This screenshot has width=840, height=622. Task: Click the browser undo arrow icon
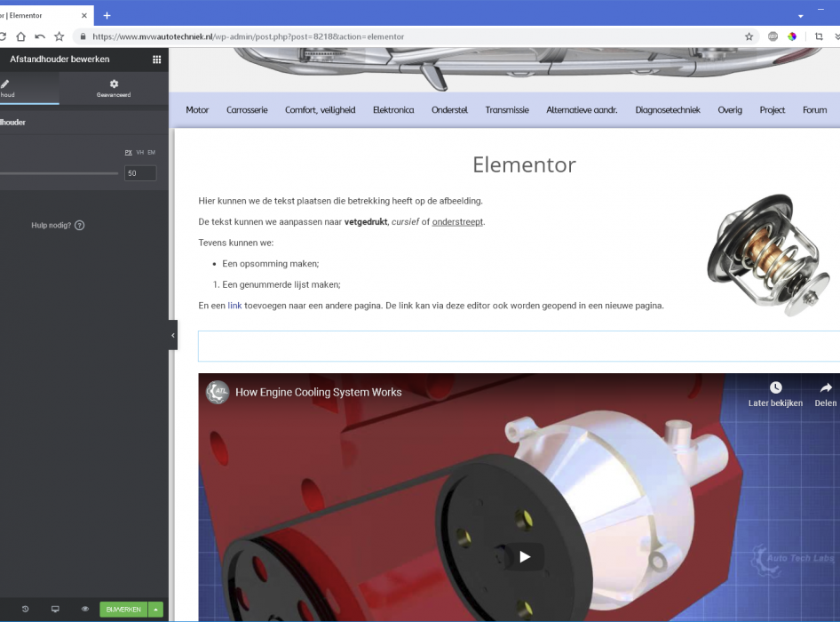click(40, 36)
